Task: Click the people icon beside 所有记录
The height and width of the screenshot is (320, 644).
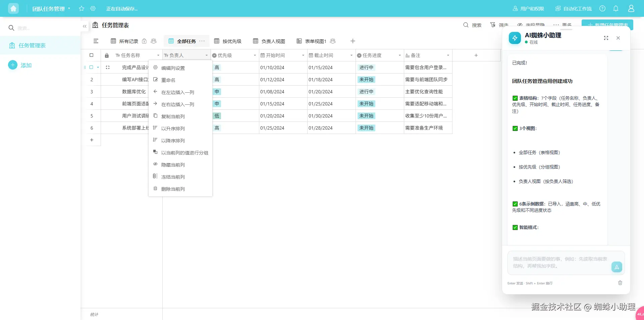Action: [154, 41]
